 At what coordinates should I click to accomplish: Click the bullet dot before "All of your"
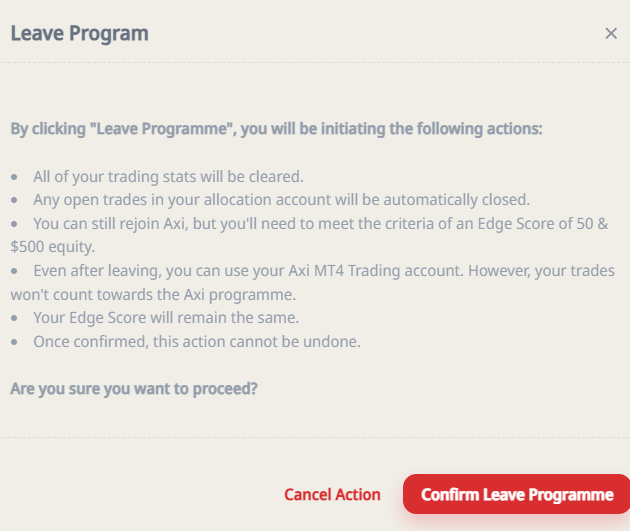[x=14, y=176]
